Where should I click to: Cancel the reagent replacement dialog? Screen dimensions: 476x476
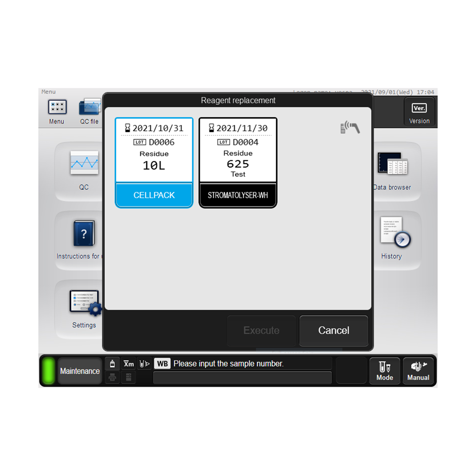[x=334, y=331]
